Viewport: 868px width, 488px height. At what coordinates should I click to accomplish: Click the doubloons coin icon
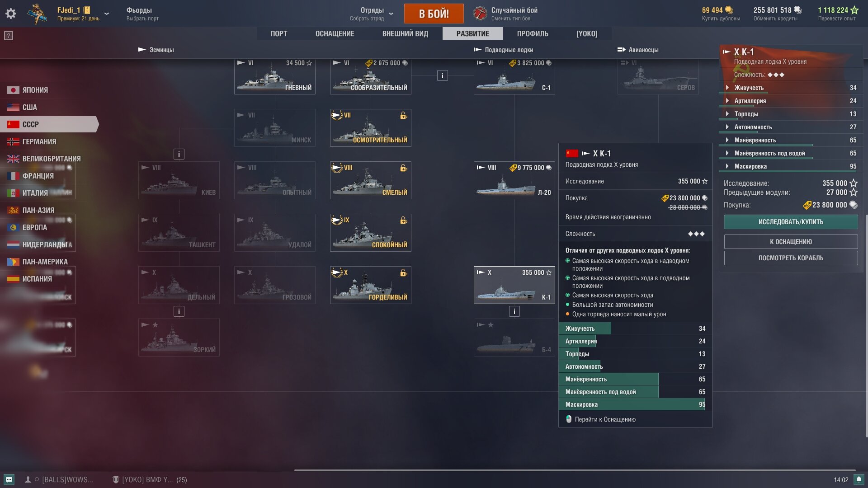(729, 10)
